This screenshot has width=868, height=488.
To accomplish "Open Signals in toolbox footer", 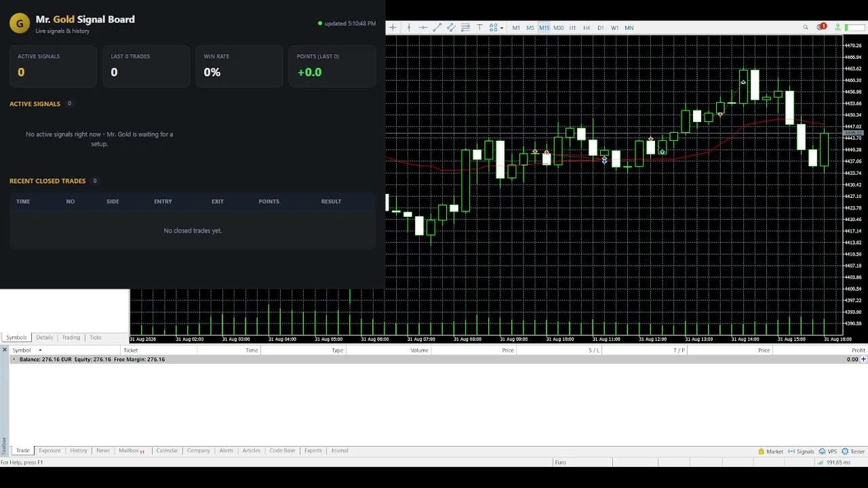I will click(x=801, y=451).
